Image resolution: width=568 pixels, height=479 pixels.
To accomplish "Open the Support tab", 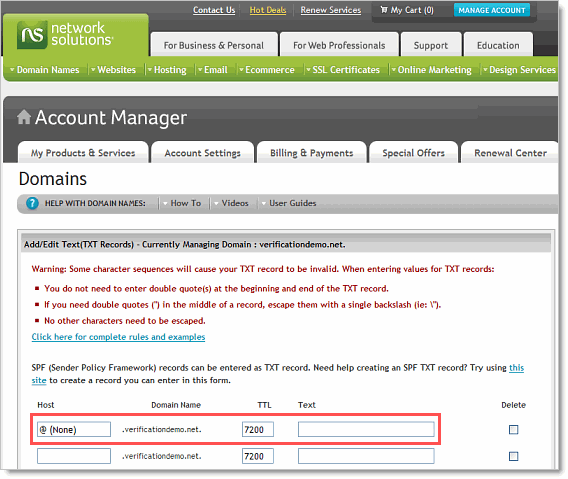I will coord(431,45).
